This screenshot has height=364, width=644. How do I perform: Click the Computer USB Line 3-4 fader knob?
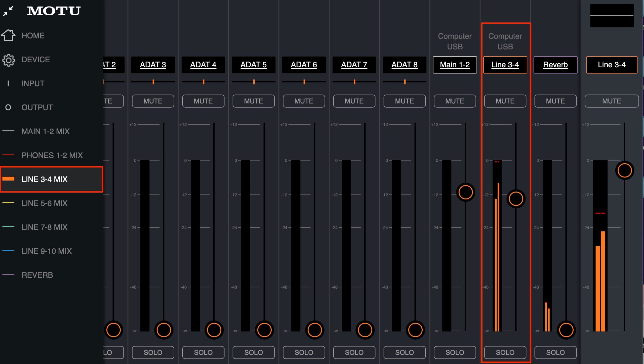(x=516, y=199)
